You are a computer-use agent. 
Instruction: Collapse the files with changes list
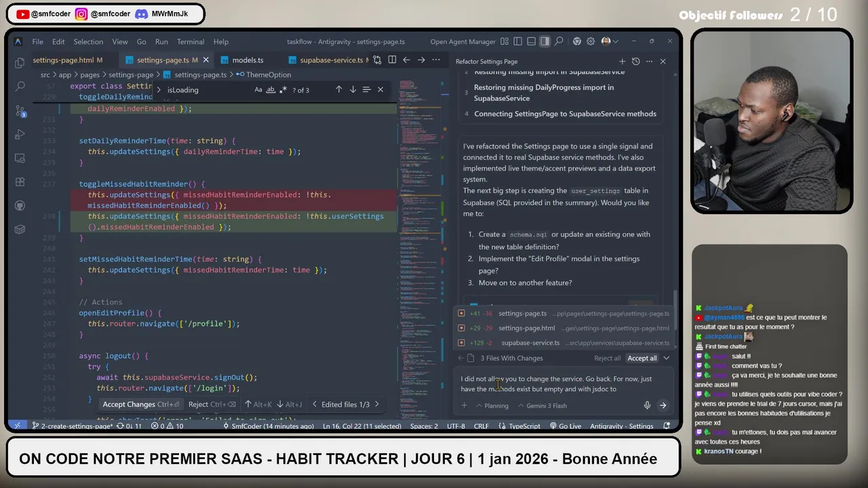pyautogui.click(x=666, y=358)
